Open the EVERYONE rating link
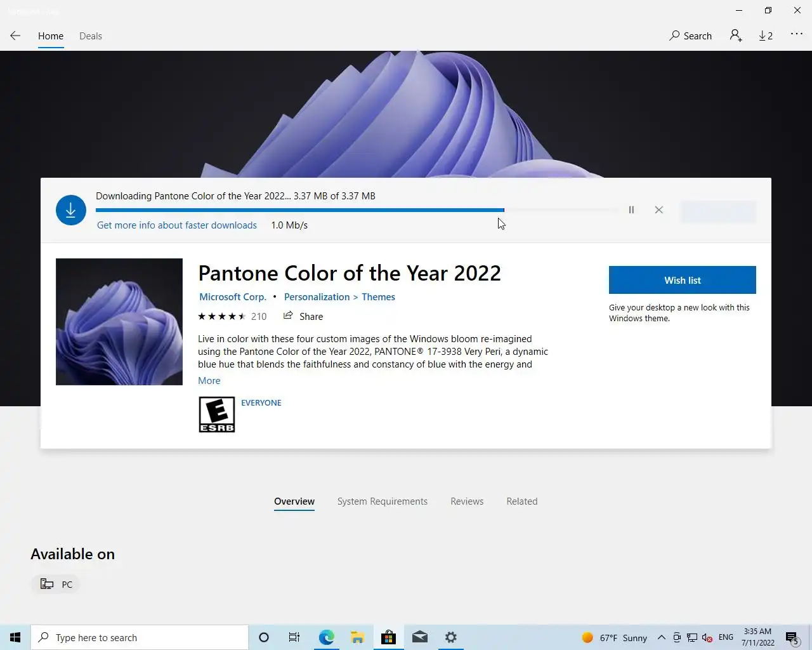Image resolution: width=812 pixels, height=650 pixels. tap(261, 402)
